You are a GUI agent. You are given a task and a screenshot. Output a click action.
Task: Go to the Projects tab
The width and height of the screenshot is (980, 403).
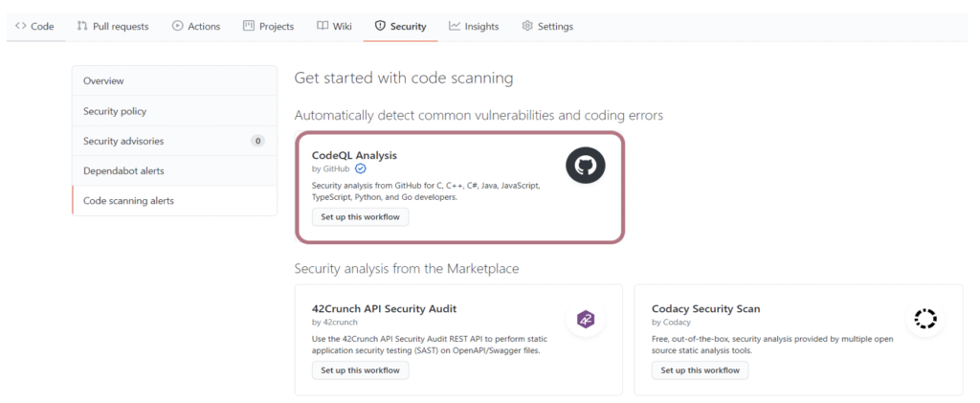click(x=268, y=26)
